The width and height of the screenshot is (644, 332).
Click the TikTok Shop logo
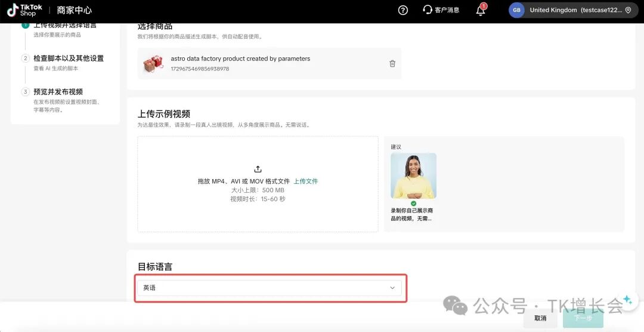coord(24,10)
